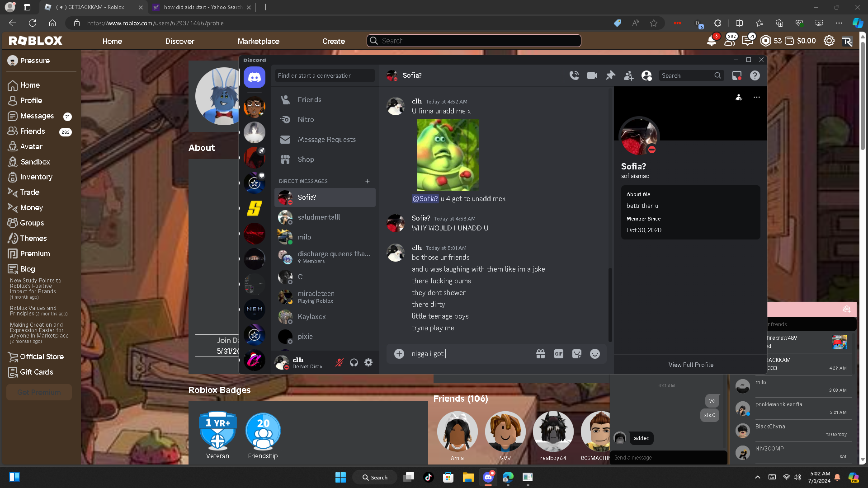The height and width of the screenshot is (488, 868).
Task: Open the pixie direct message
Action: pyautogui.click(x=325, y=337)
